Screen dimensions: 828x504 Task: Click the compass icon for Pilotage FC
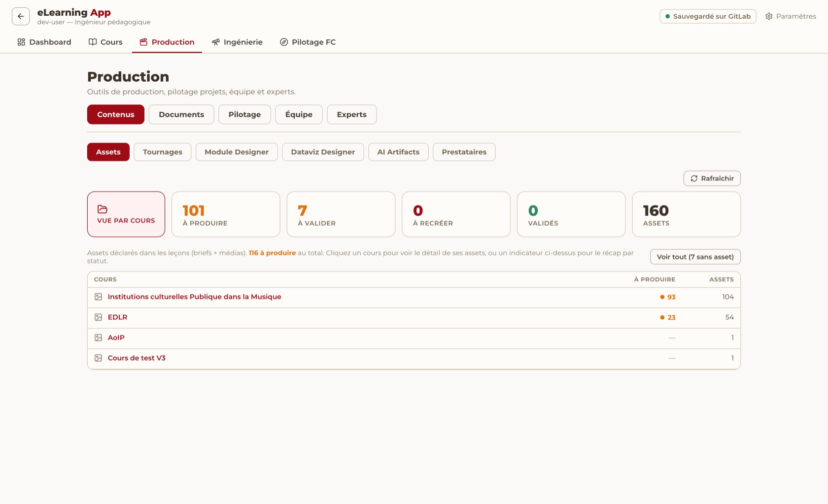coord(284,42)
